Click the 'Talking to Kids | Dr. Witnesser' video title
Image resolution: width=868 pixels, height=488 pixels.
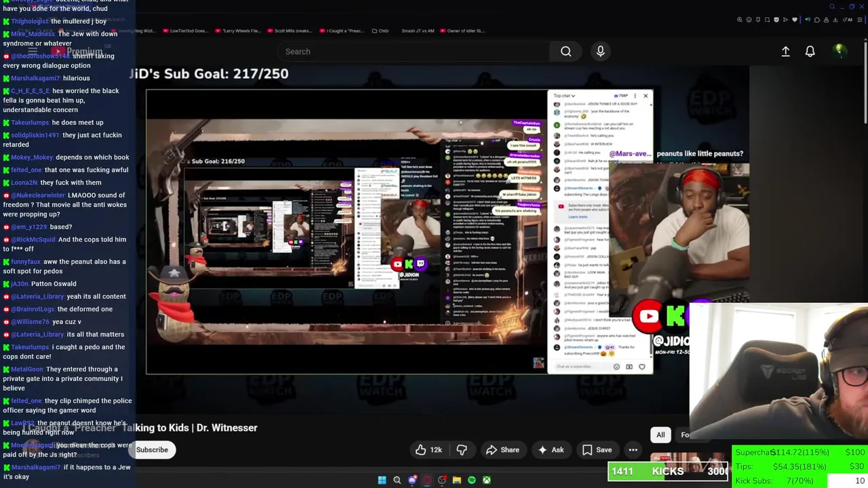190,428
